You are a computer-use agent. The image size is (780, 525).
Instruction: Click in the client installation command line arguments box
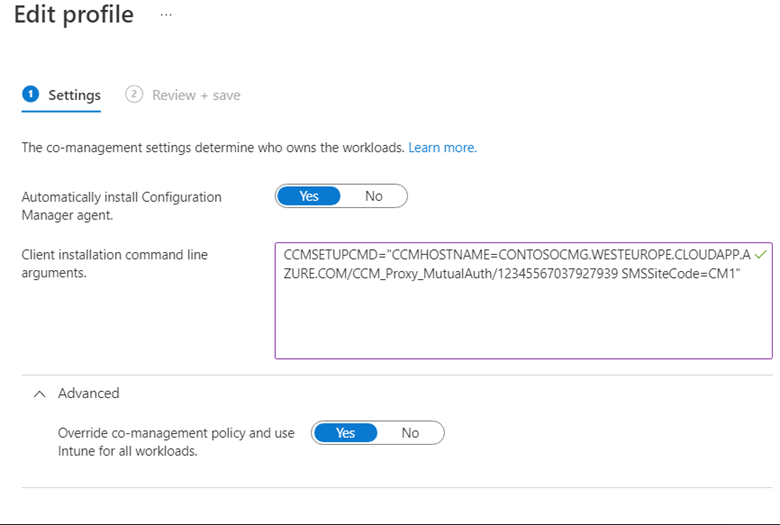pos(523,301)
